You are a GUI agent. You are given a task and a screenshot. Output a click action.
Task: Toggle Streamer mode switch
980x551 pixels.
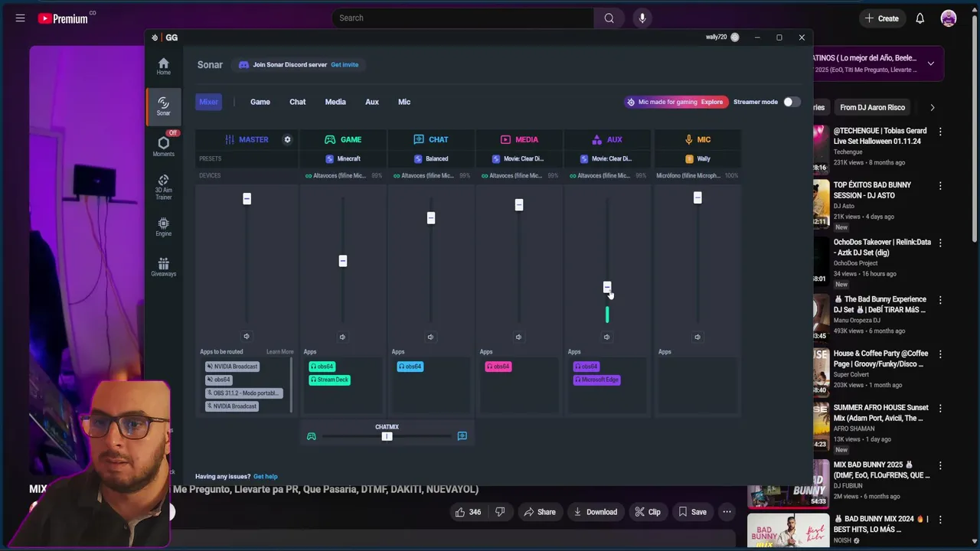pyautogui.click(x=792, y=102)
